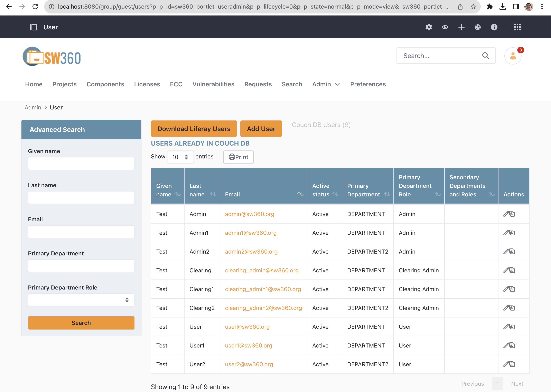551x392 pixels.
Task: Open the Primary Department Role select
Action: [x=81, y=300]
